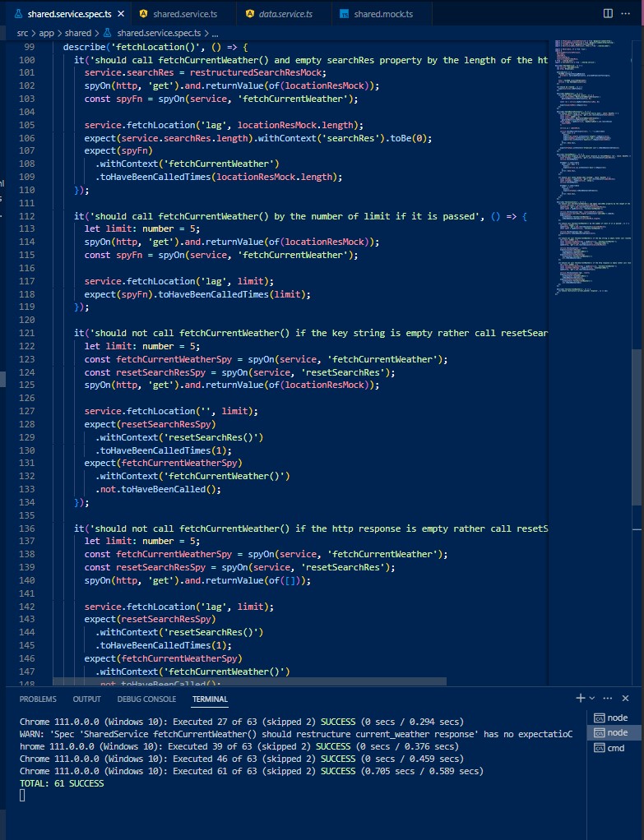Open the editor More Actions menu
The image size is (644, 840).
pos(625,13)
